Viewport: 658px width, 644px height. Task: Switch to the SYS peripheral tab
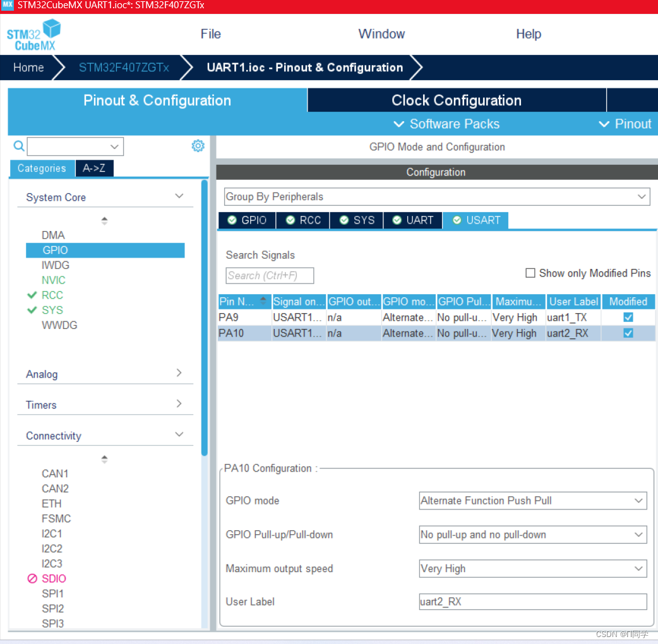tap(357, 220)
